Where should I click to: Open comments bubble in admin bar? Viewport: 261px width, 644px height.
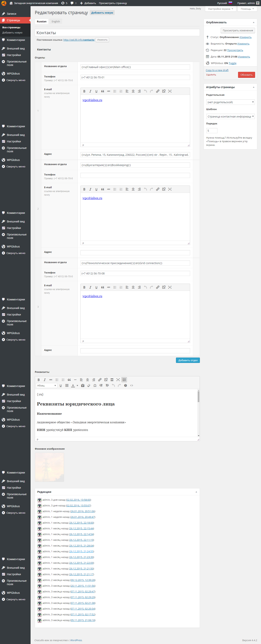click(x=74, y=3)
